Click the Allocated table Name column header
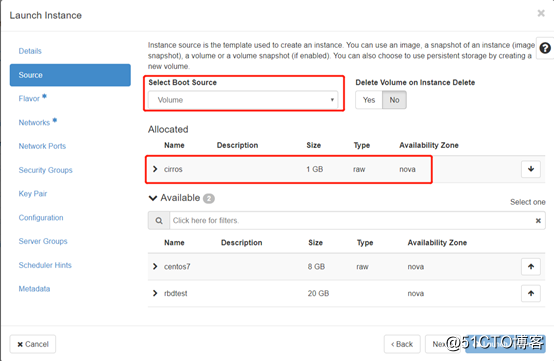 pos(174,145)
